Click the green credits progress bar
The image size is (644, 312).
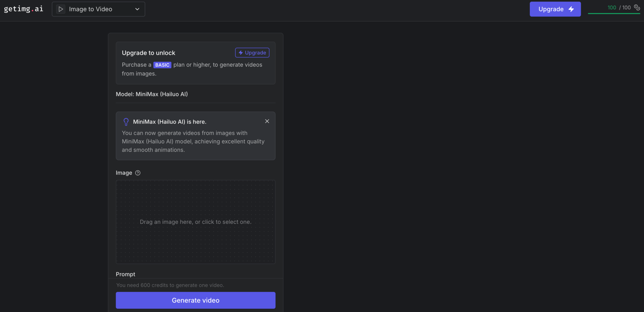coord(613,14)
